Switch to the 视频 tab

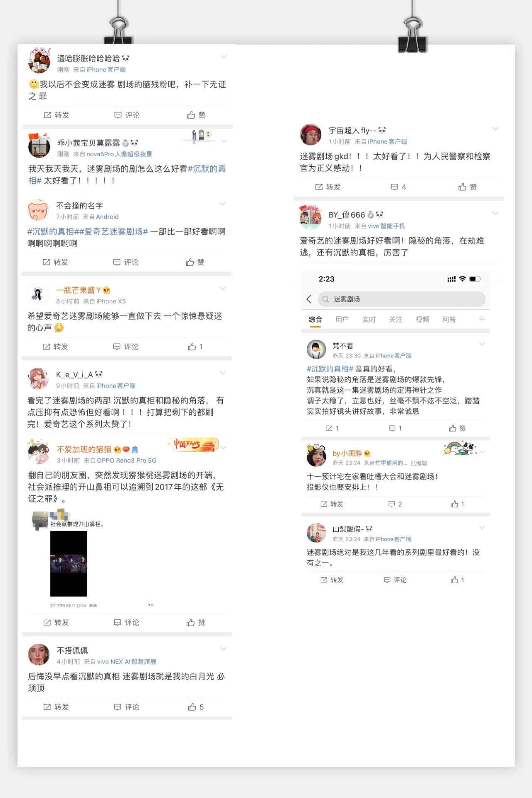422,319
